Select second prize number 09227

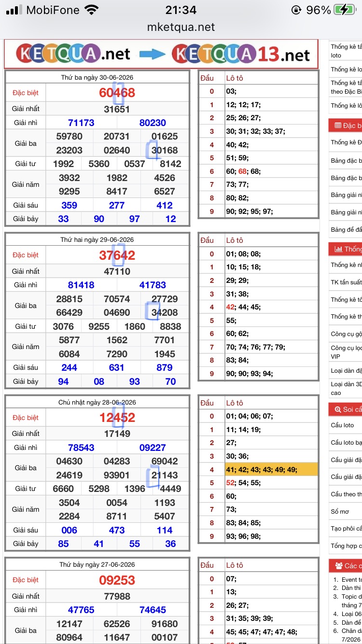point(153,448)
